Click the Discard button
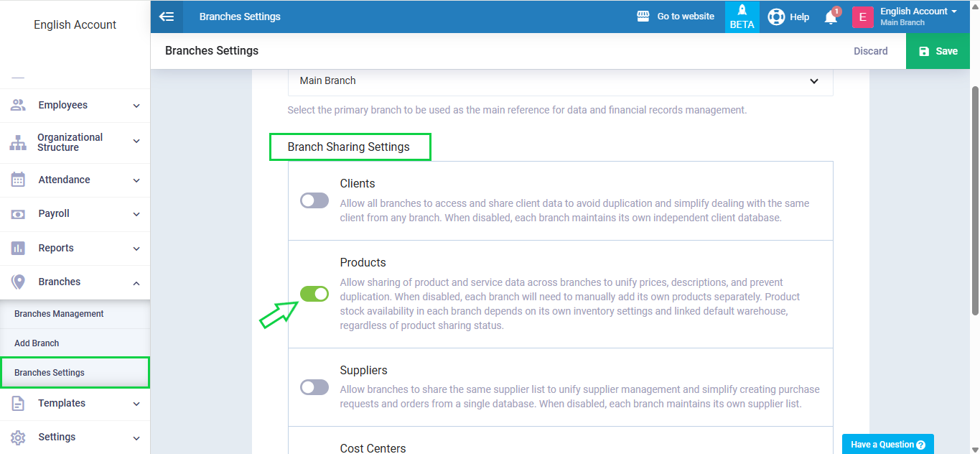 coord(870,51)
